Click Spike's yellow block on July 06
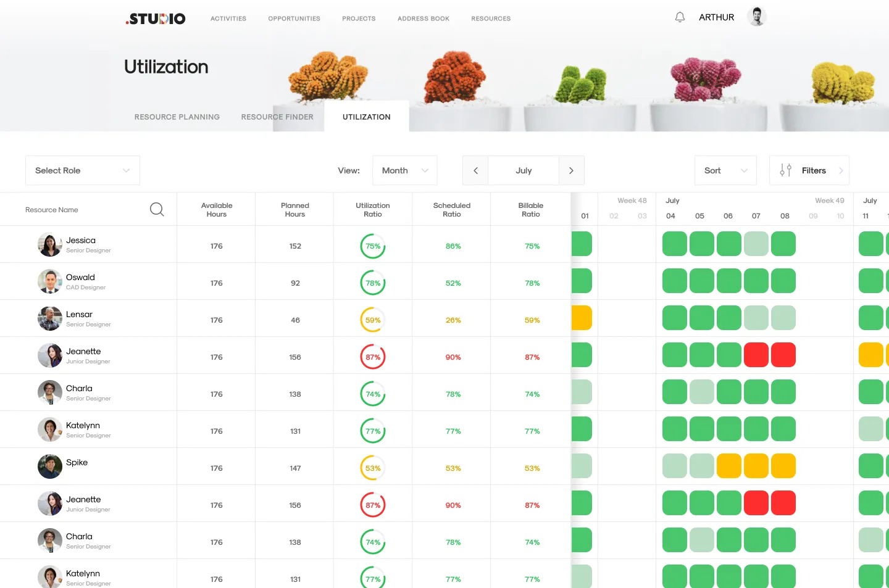 [729, 466]
